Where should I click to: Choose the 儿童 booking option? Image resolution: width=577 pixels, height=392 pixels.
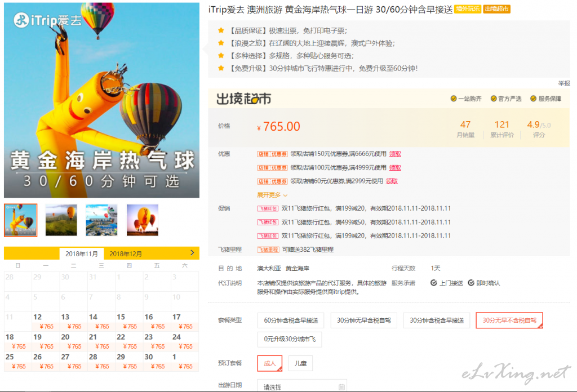coord(301,363)
